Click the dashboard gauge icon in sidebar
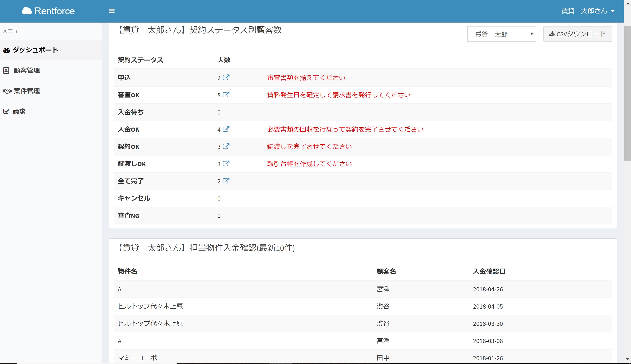 pyautogui.click(x=6, y=50)
